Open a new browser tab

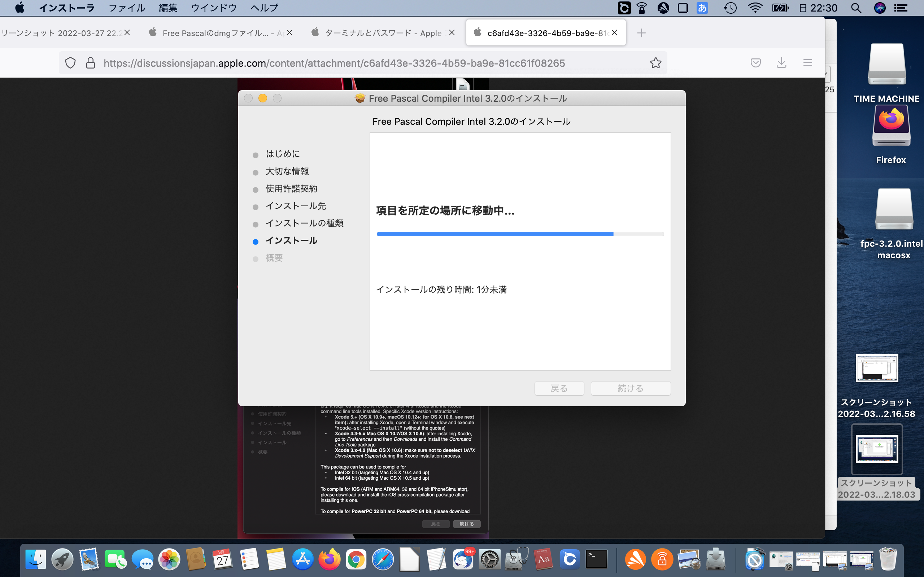tap(641, 33)
